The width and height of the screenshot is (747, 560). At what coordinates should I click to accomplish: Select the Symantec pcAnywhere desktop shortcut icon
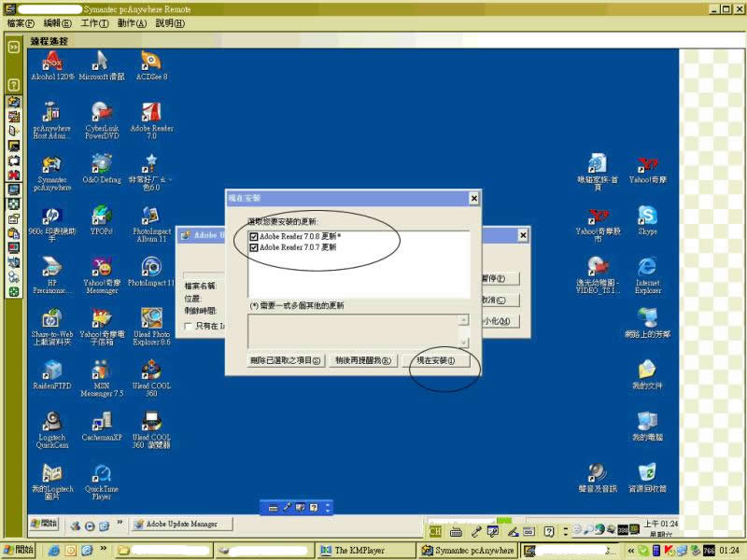[52, 173]
